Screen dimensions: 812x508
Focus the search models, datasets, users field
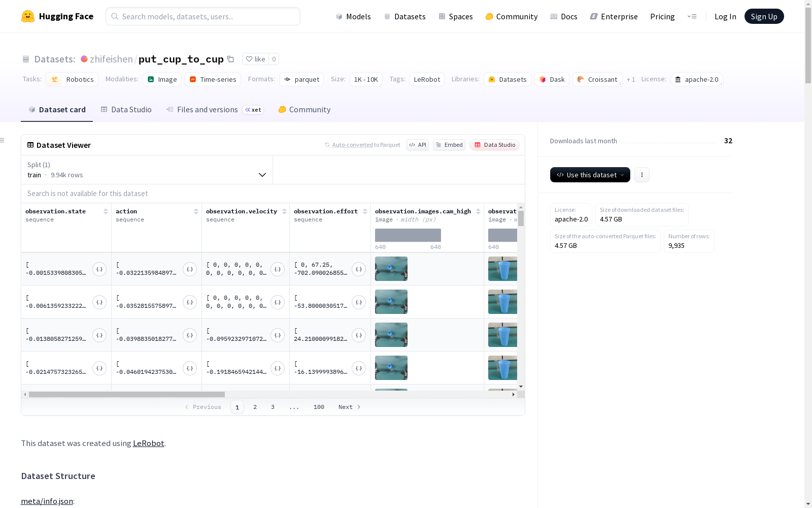pos(203,16)
